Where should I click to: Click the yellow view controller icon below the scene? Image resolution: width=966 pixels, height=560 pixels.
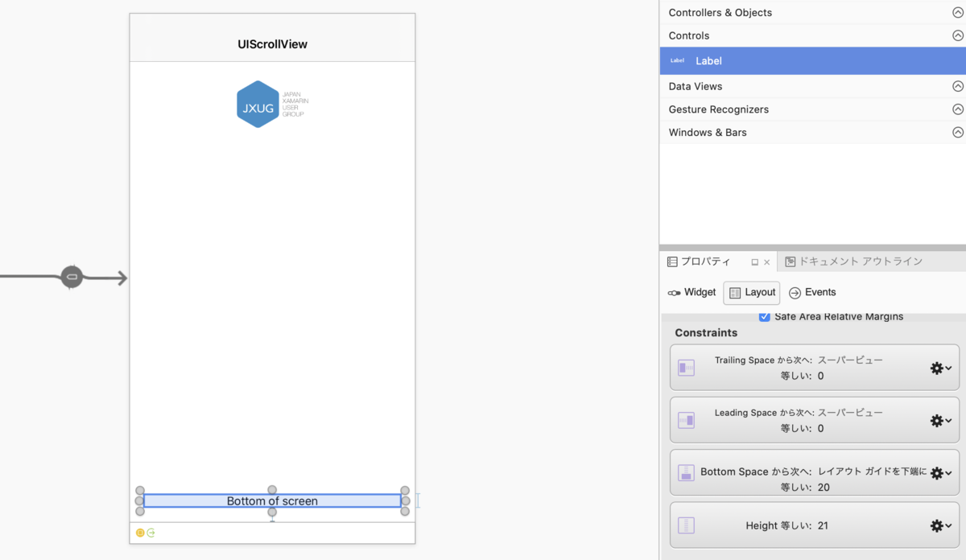[140, 533]
